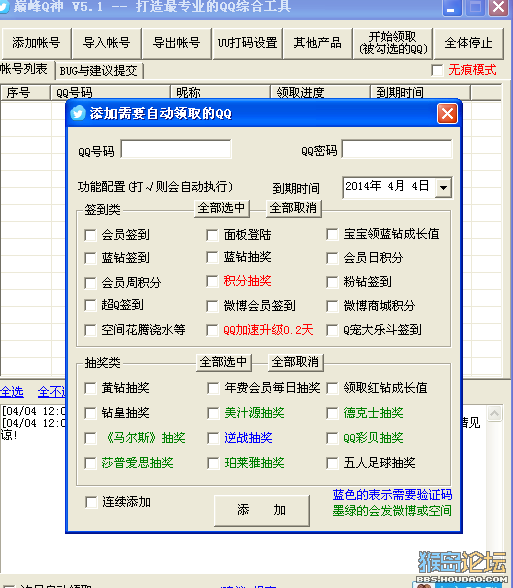Click the 添加帐号 toolbar button
This screenshot has width=513, height=588.
36,43
